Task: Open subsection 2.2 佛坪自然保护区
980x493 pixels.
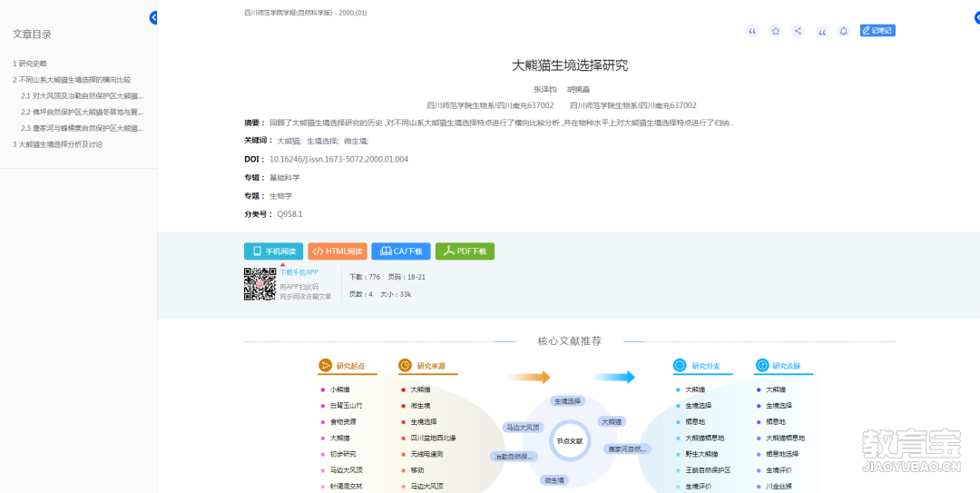Action: click(82, 112)
